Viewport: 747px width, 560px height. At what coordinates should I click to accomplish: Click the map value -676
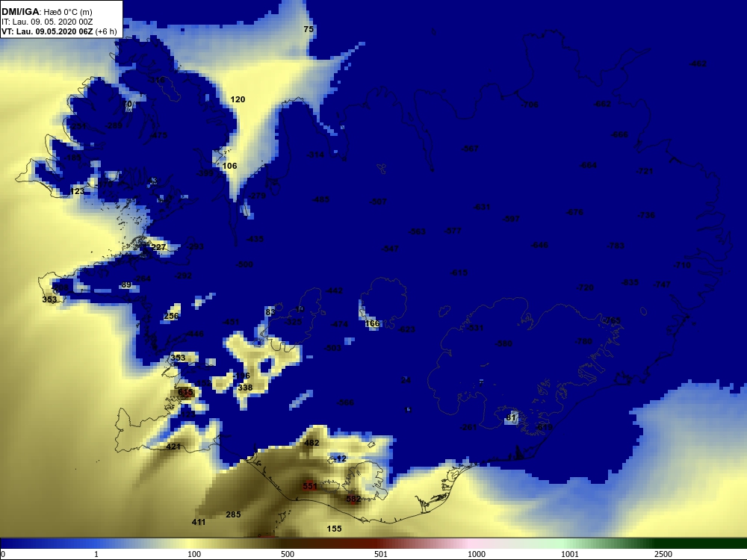tap(574, 212)
